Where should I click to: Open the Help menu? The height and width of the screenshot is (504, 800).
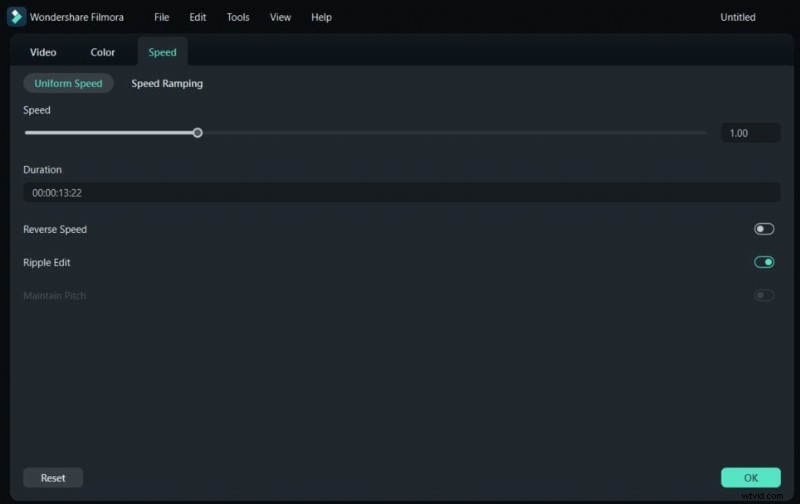pos(321,18)
